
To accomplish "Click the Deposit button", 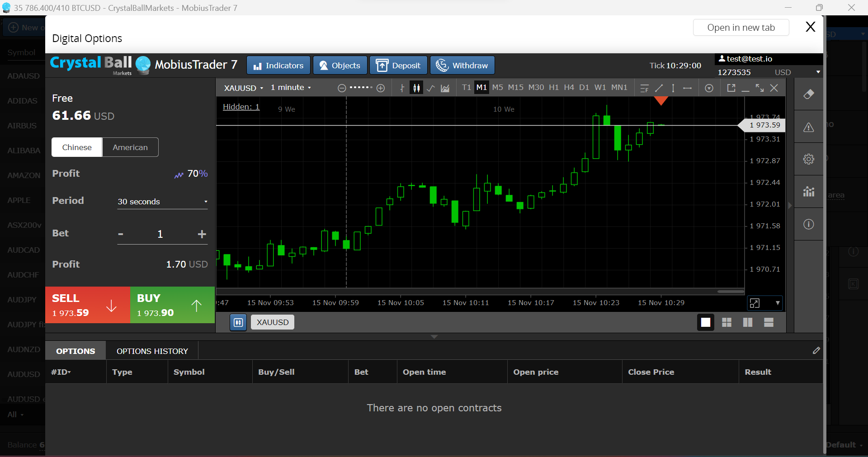I will click(398, 66).
